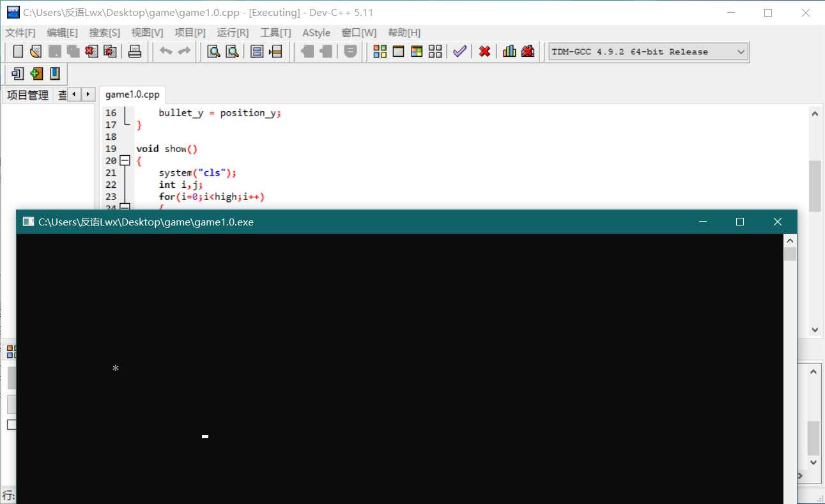Viewport: 825px width, 504px height.
Task: Click the Save All toolbar icon
Action: 73,52
